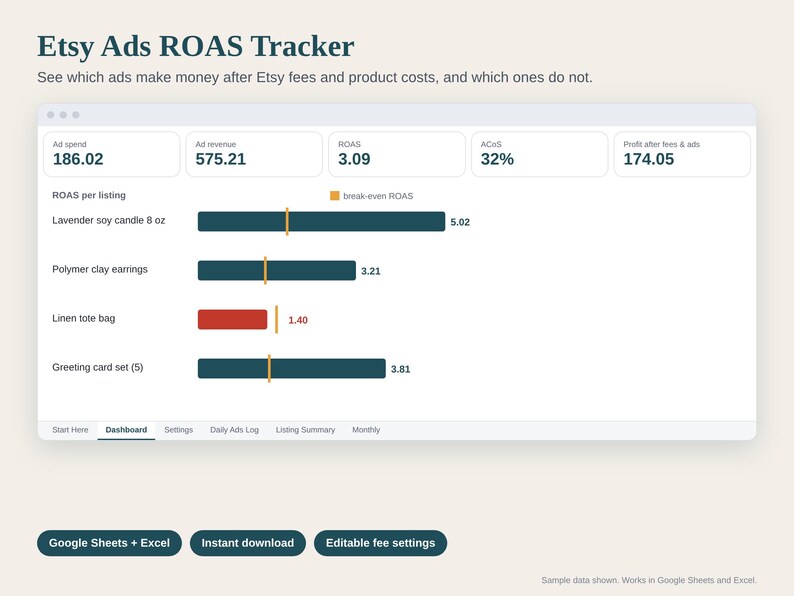Open the Monthly tab

click(x=366, y=430)
